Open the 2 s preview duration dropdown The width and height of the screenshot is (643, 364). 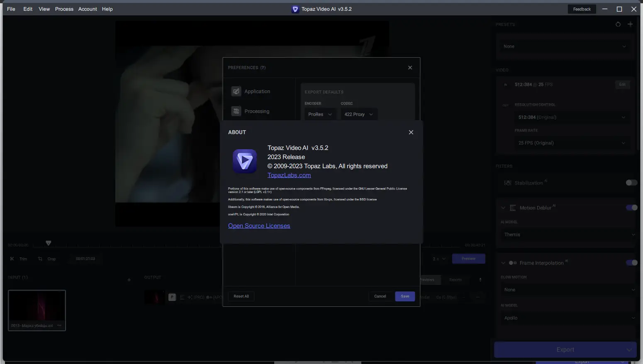[439, 259]
